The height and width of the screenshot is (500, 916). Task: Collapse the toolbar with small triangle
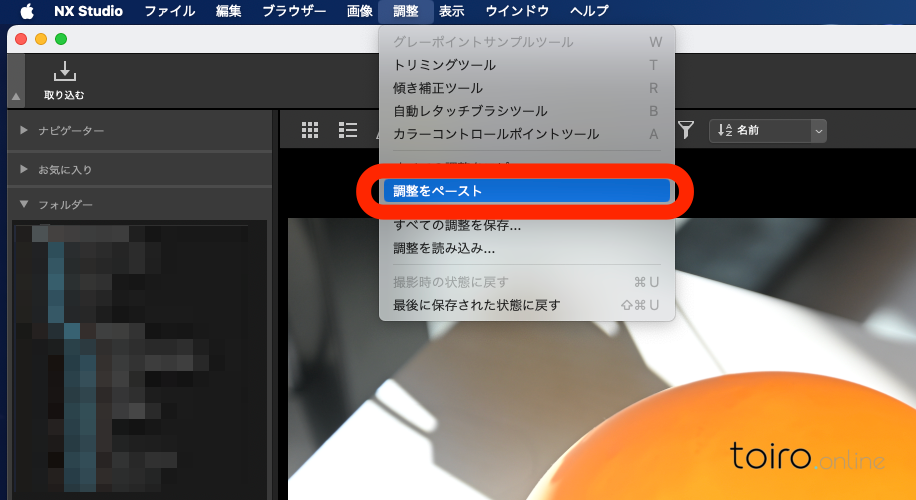point(15,97)
